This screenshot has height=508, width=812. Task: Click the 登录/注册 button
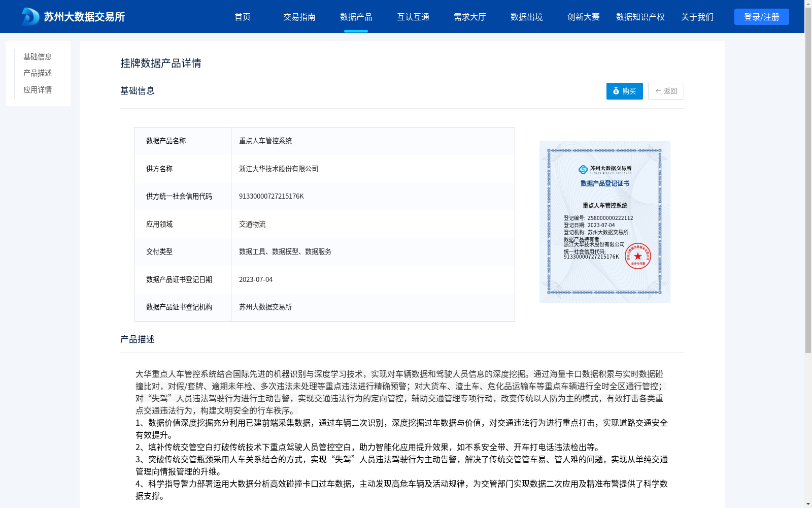762,17
